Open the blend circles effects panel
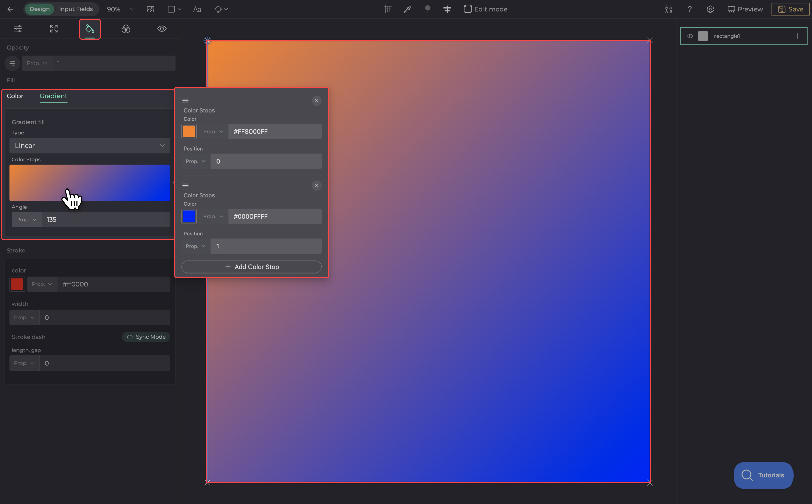Image resolution: width=812 pixels, height=504 pixels. click(x=126, y=29)
